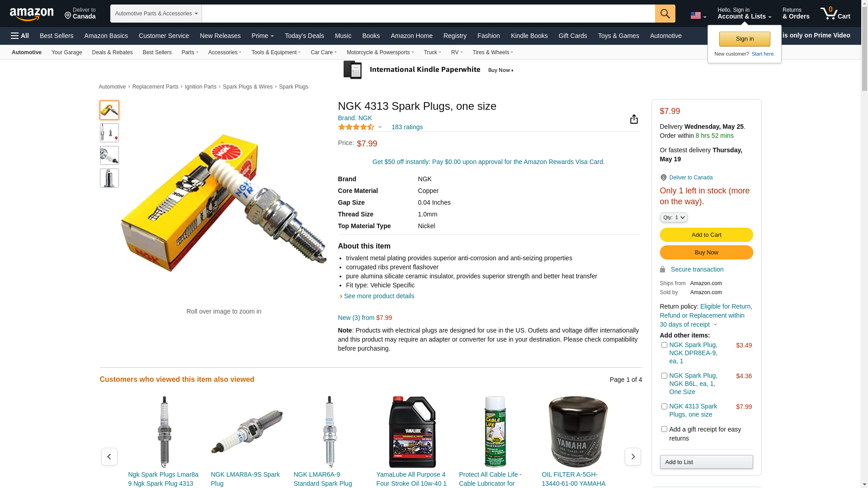The height and width of the screenshot is (488, 868).
Task: Open the All hamburger menu
Action: click(20, 36)
